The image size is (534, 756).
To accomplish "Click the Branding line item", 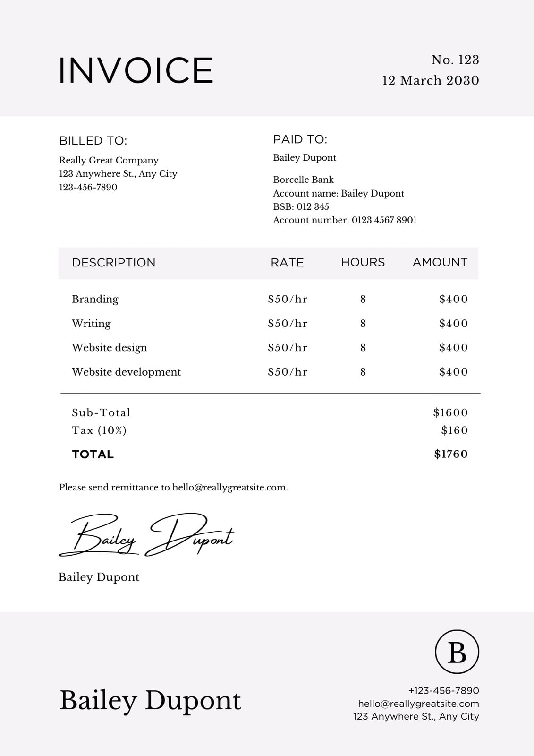I will (95, 300).
